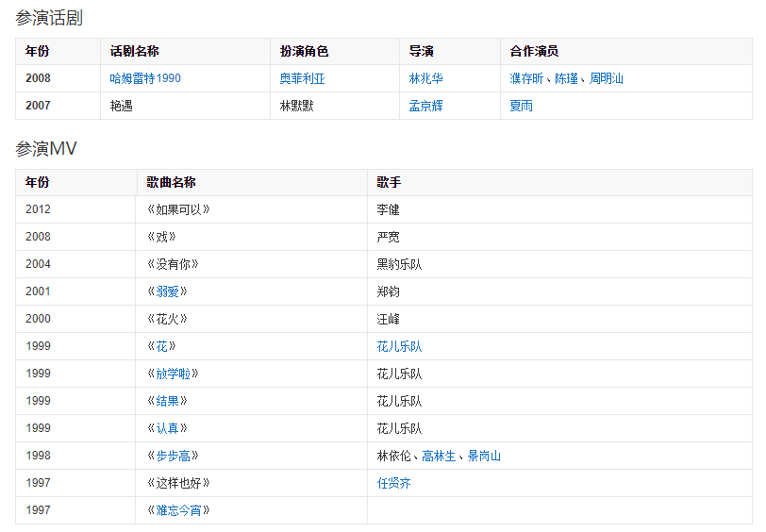Click the 奥菲利亚 role link
This screenshot has width=766, height=532.
(x=302, y=78)
